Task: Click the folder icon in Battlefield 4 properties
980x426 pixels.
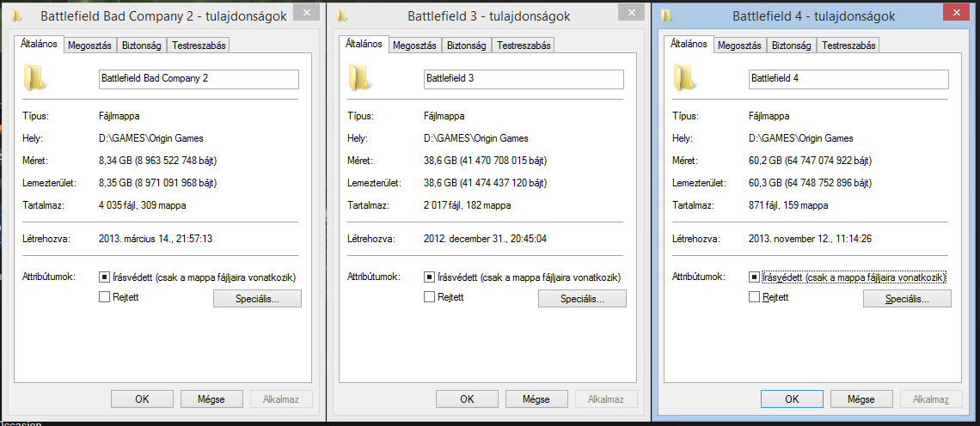Action: [x=684, y=76]
